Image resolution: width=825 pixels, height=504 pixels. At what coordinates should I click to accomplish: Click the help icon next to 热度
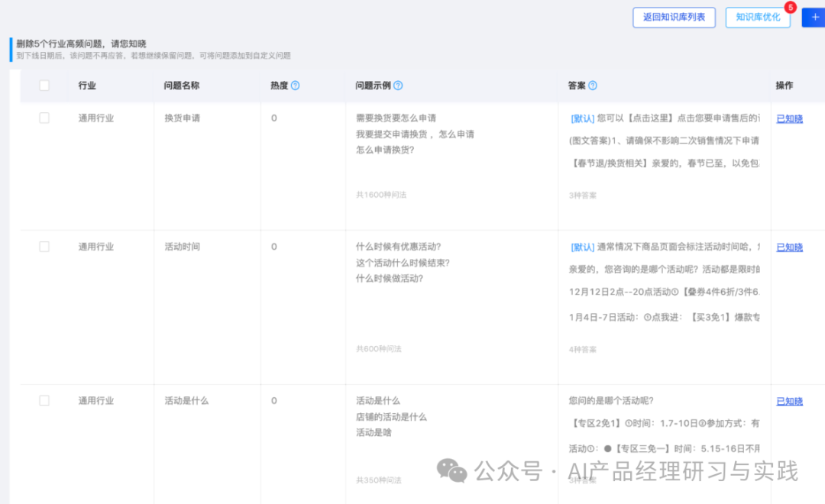coord(295,86)
